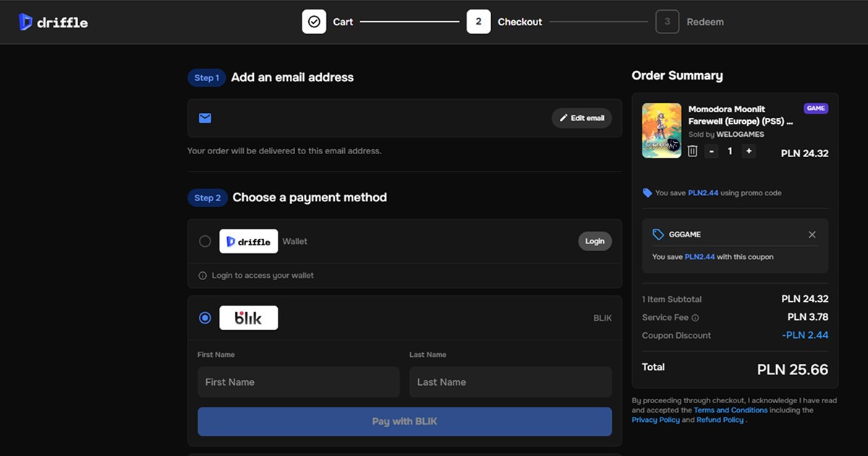Click the Momodora game cover thumbnail

[662, 130]
